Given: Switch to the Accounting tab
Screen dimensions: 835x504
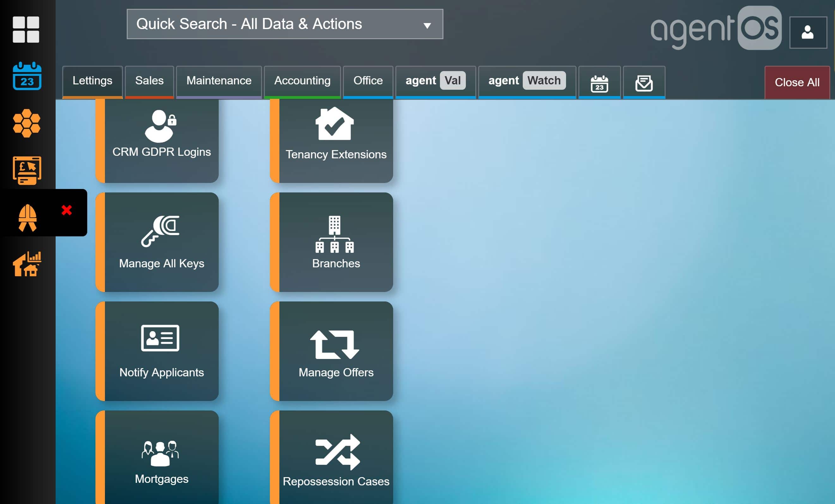Looking at the screenshot, I should click(302, 82).
